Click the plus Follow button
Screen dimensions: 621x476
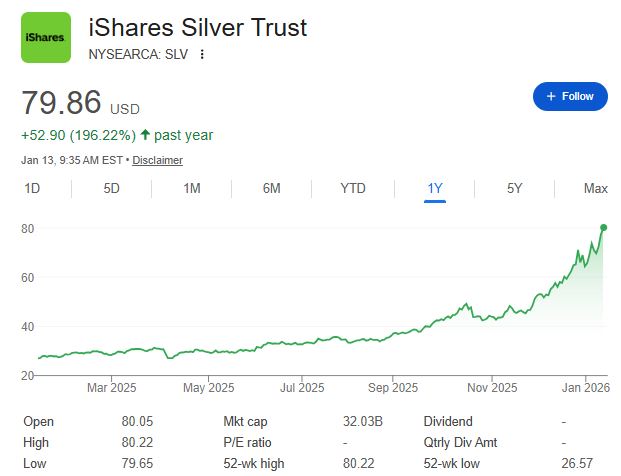[x=570, y=96]
